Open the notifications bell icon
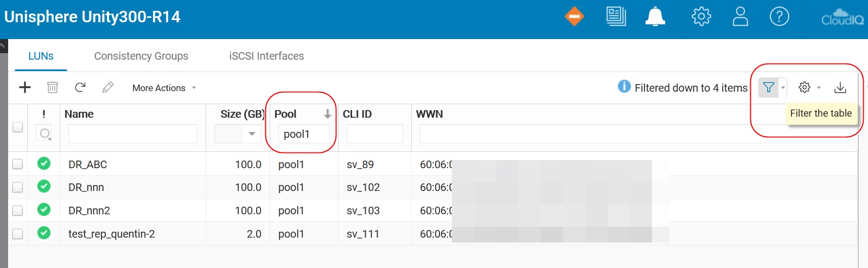Screen dimensions: 868x268 (x=655, y=16)
